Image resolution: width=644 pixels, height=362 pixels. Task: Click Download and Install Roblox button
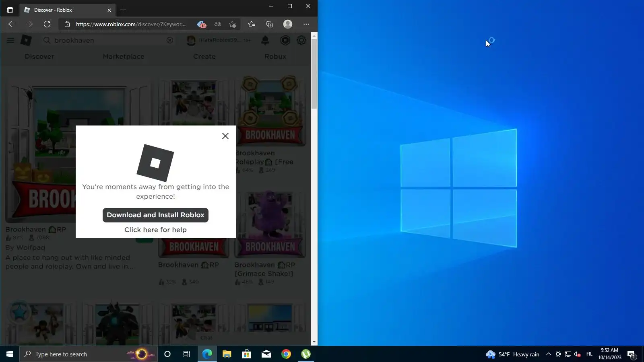(x=155, y=215)
